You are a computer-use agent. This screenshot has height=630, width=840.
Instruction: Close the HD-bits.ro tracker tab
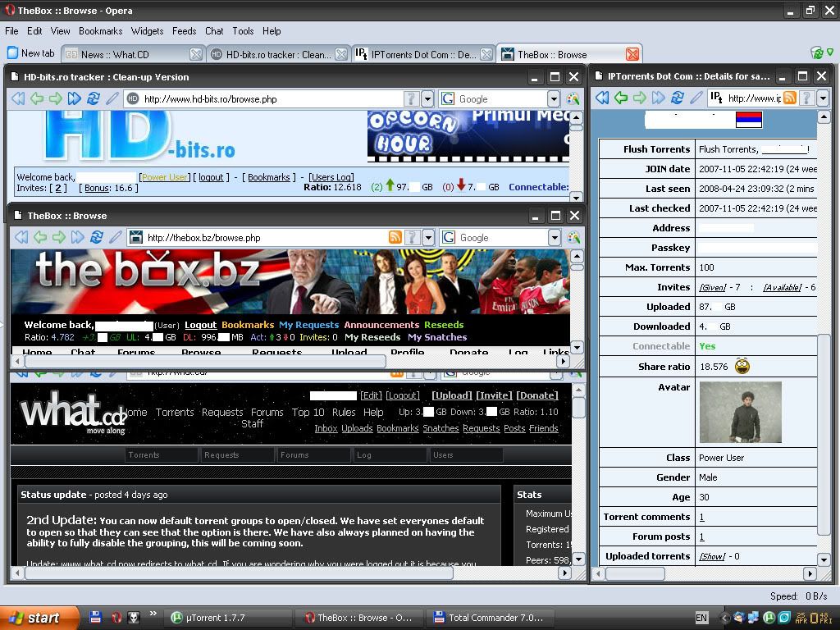pos(341,54)
